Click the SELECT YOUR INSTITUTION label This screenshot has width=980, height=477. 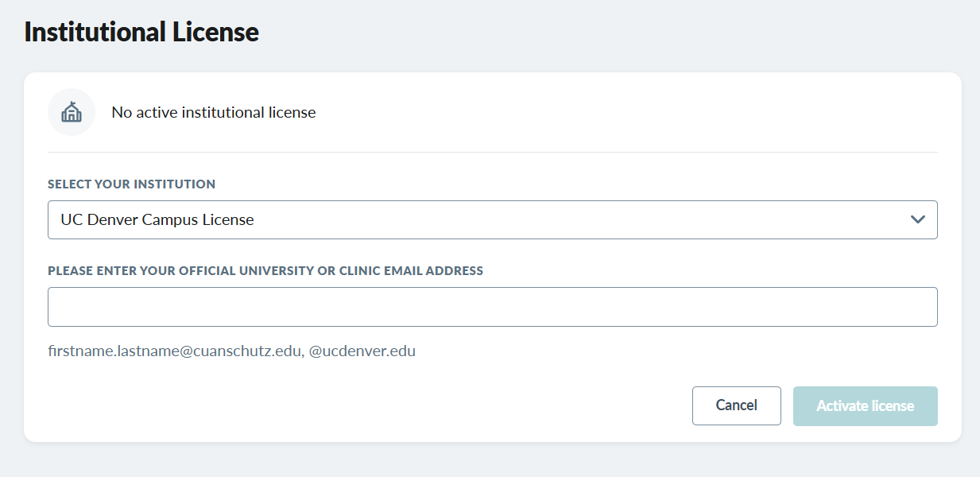131,184
